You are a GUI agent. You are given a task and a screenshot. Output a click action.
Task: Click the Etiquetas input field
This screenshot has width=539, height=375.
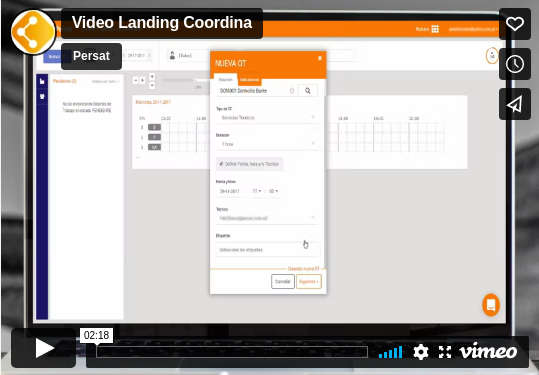[267, 250]
